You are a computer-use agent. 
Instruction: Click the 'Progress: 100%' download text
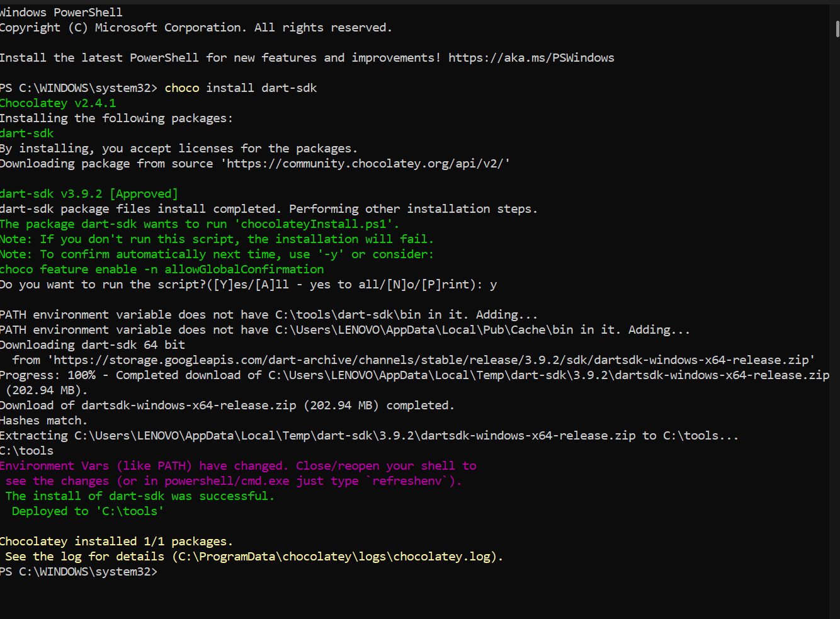pyautogui.click(x=48, y=375)
